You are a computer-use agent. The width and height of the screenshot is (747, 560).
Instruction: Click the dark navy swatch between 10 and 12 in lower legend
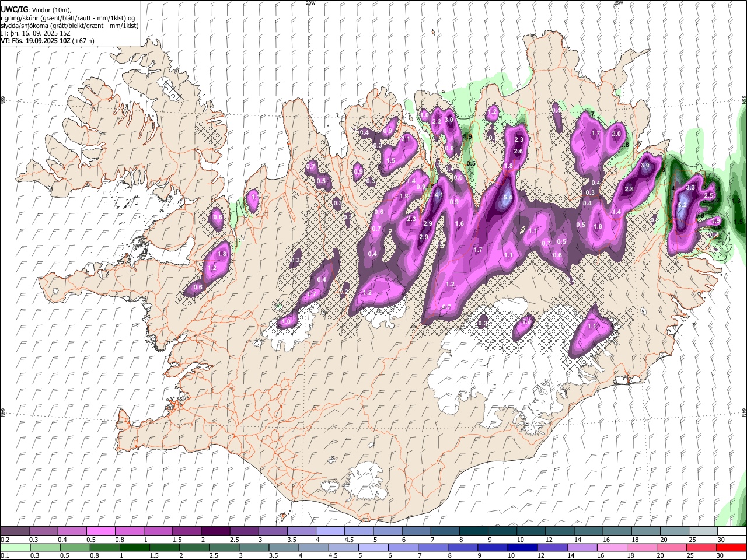tap(521, 547)
